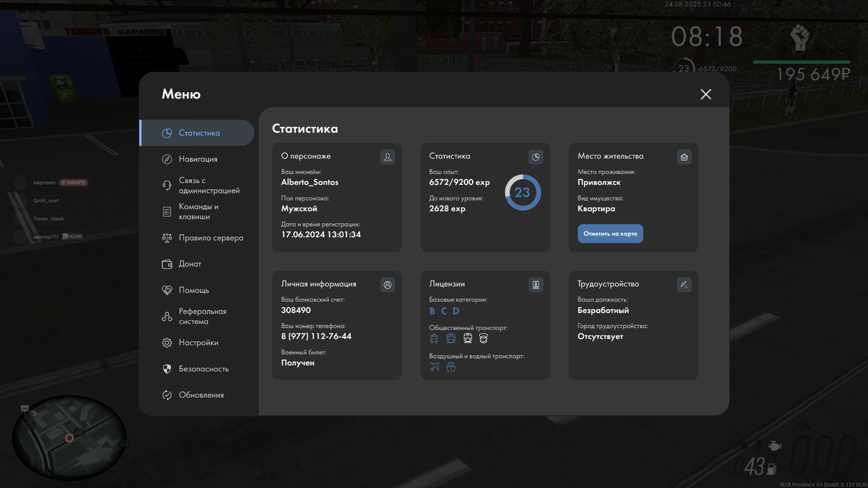
Task: Click the ship license icon
Action: click(x=451, y=367)
